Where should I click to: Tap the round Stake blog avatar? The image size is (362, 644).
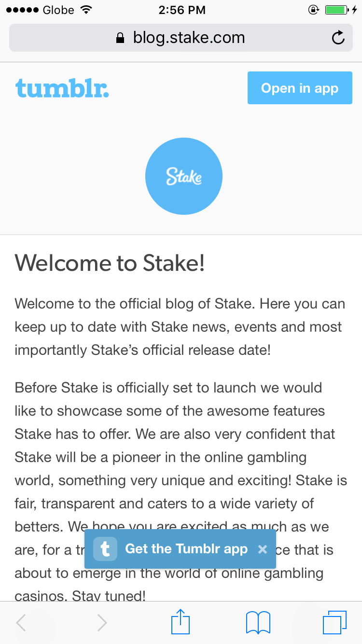click(184, 176)
